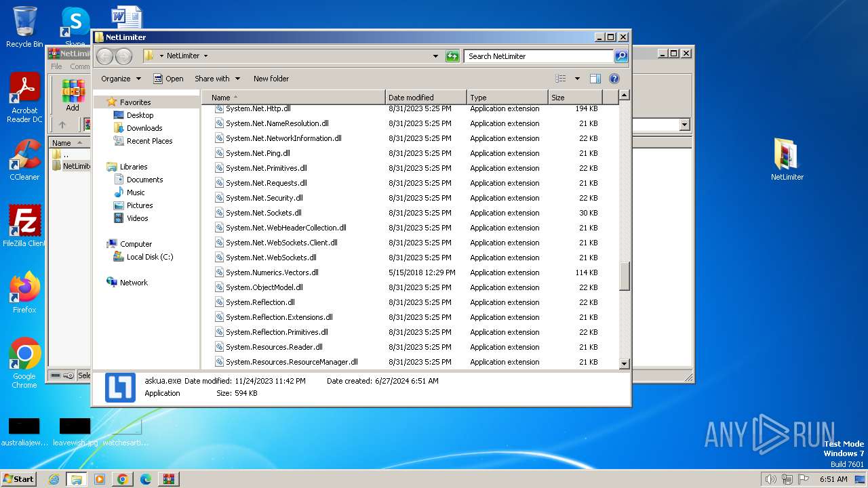This screenshot has width=868, height=488.
Task: Open the File menu in WinRAR
Action: pyautogui.click(x=56, y=66)
